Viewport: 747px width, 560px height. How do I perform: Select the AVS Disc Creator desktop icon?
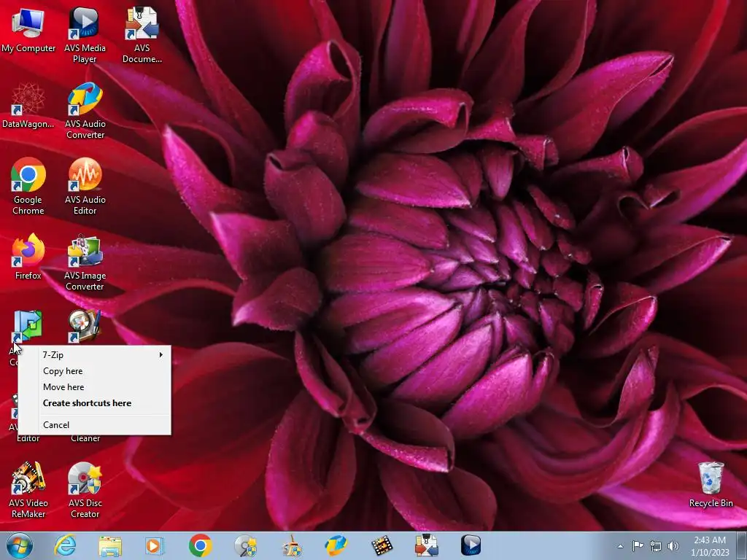85,490
